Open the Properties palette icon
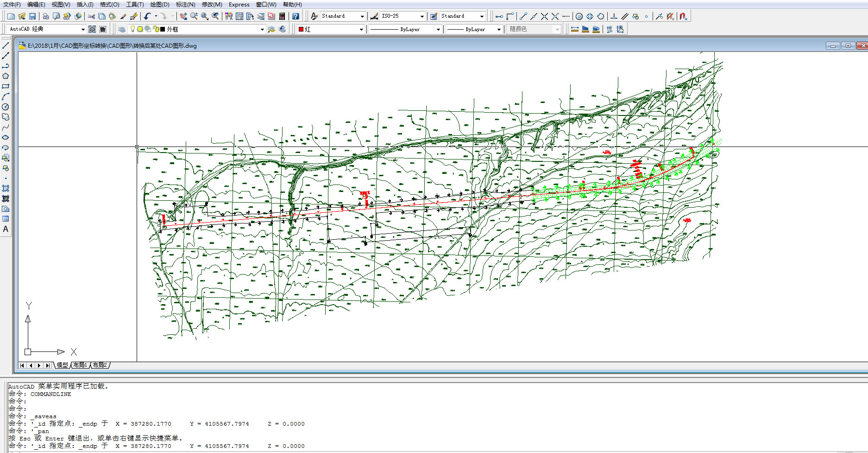Screen dimensions: 868x453 [x=229, y=16]
